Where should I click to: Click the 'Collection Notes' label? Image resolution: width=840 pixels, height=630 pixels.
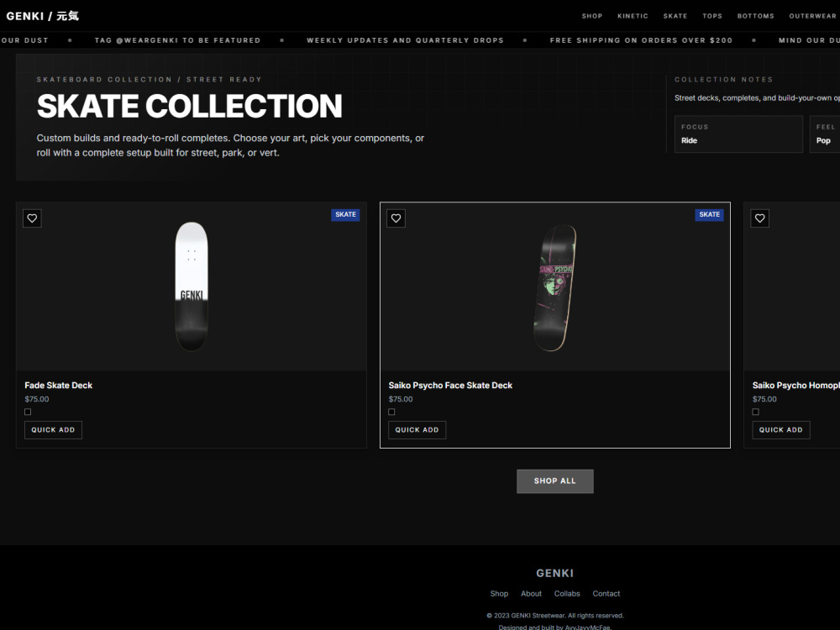tap(723, 79)
